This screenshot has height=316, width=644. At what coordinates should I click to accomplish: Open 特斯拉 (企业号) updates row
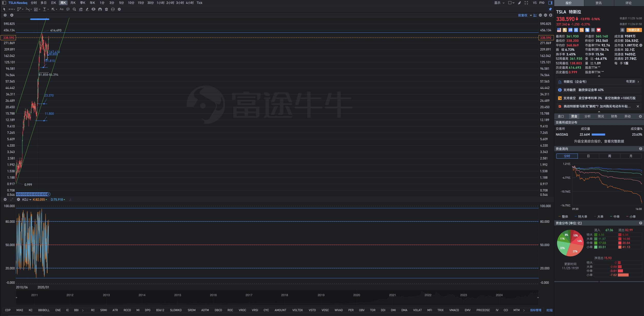[x=599, y=82]
